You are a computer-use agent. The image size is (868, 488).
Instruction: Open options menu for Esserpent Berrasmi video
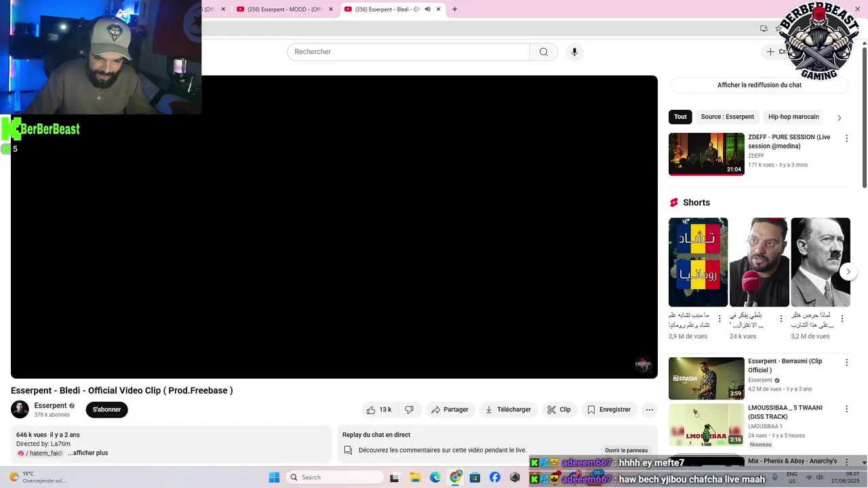pyautogui.click(x=846, y=363)
